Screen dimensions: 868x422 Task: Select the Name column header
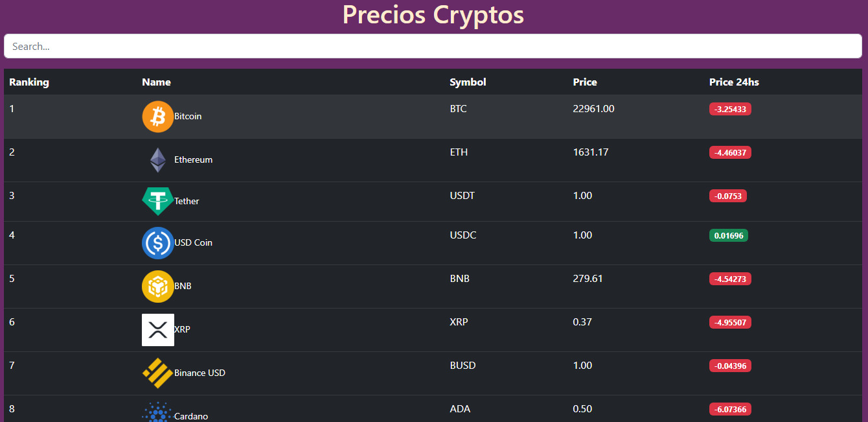click(156, 82)
